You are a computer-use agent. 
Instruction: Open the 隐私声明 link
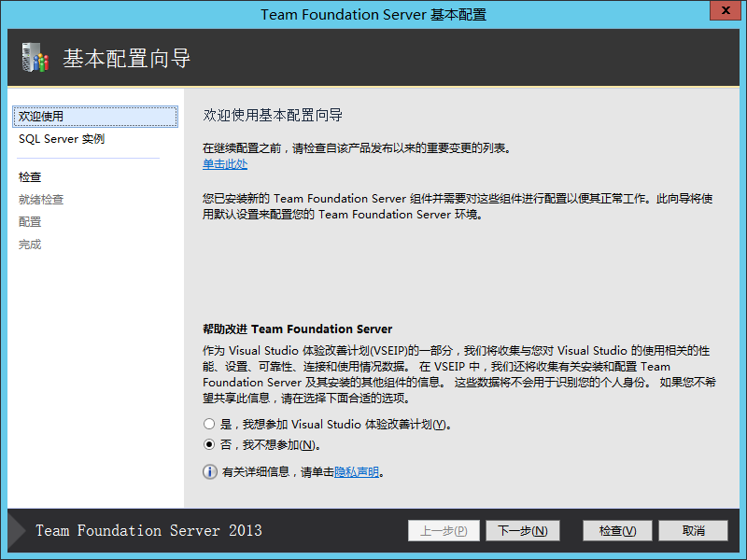(357, 472)
